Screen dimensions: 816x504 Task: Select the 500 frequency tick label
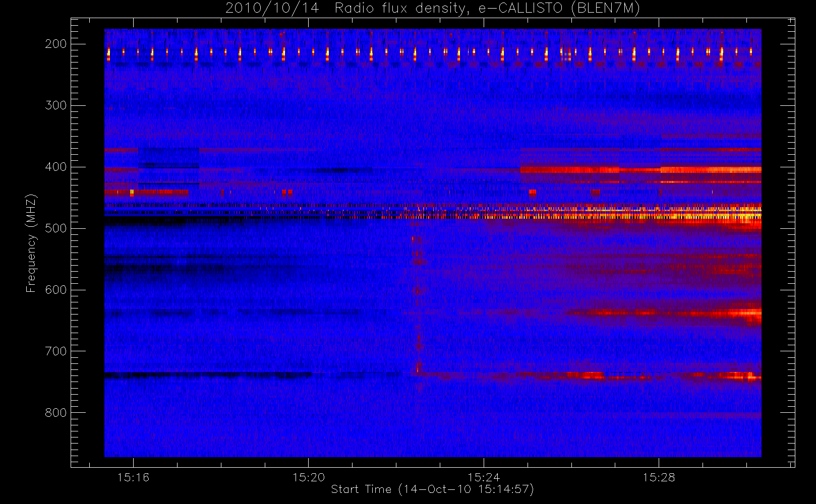[56, 228]
